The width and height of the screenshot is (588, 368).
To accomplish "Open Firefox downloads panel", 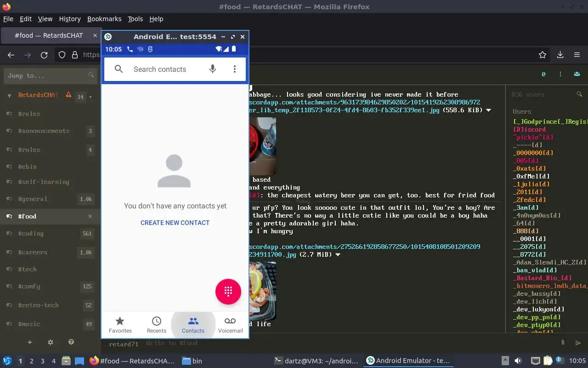I will (560, 55).
